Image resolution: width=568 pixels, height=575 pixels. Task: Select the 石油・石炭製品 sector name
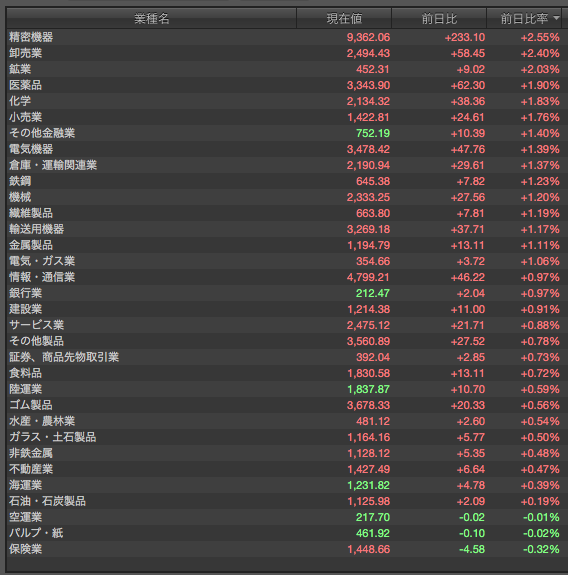point(48,501)
